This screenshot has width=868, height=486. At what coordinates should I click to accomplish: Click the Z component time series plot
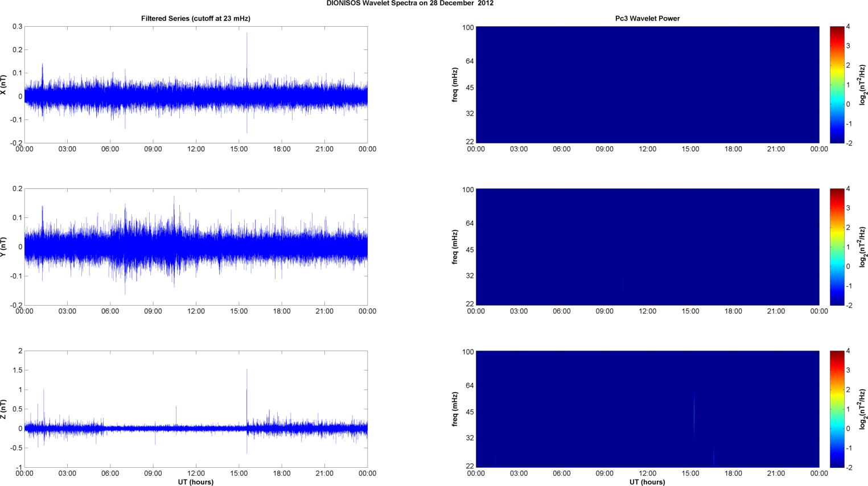coord(196,409)
